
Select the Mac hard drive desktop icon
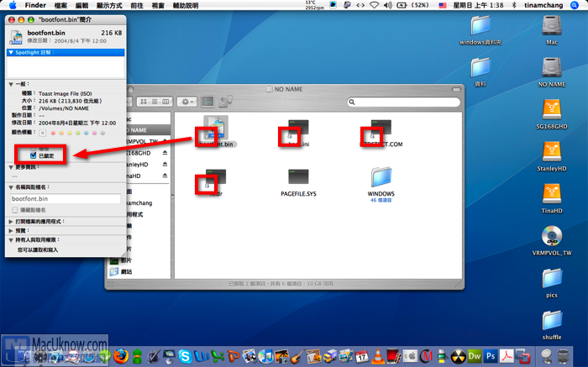point(552,26)
